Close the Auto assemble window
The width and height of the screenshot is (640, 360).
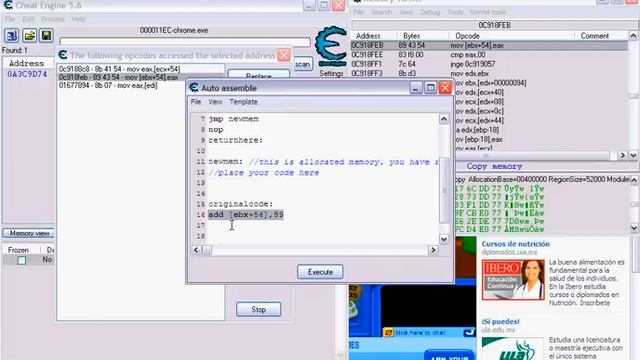coord(445,88)
